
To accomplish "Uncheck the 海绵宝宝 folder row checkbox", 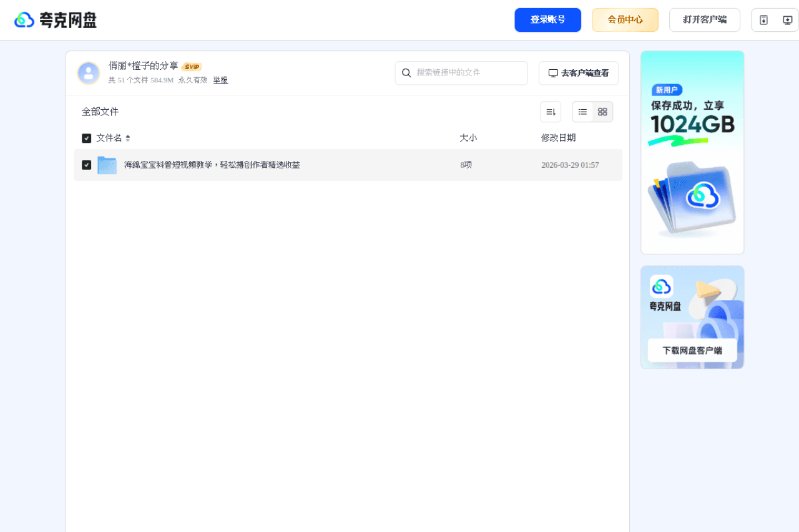I will 86,165.
